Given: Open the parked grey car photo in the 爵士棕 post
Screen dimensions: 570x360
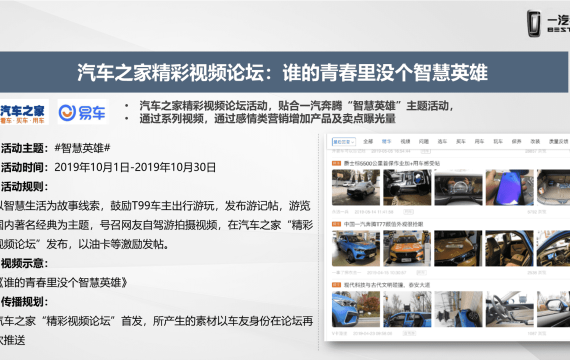Looking at the screenshot, I should click(356, 188).
